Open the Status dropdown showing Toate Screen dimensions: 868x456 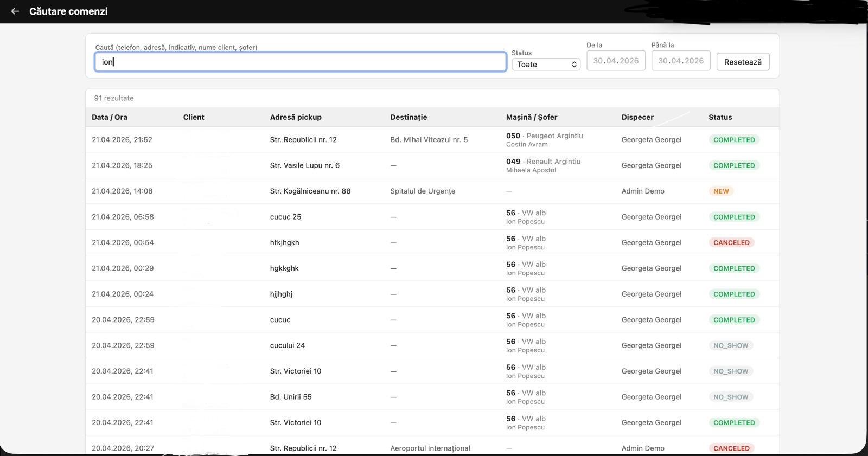(x=546, y=65)
